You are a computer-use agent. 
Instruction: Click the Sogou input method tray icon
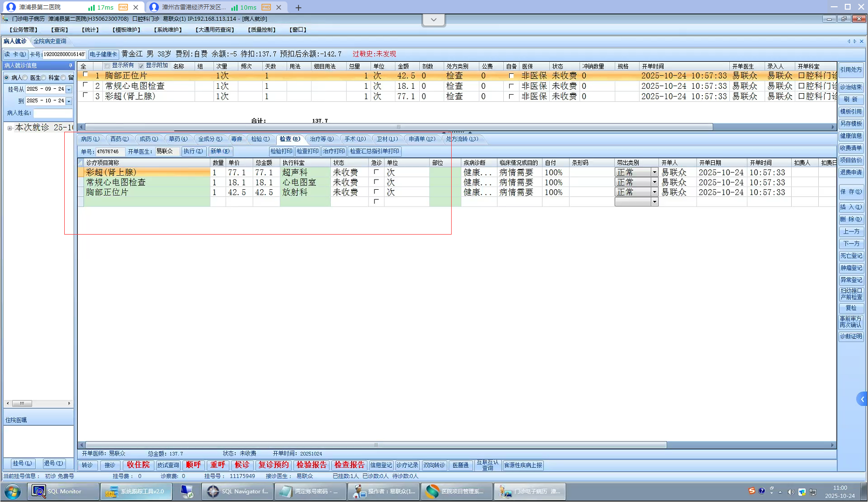click(752, 491)
